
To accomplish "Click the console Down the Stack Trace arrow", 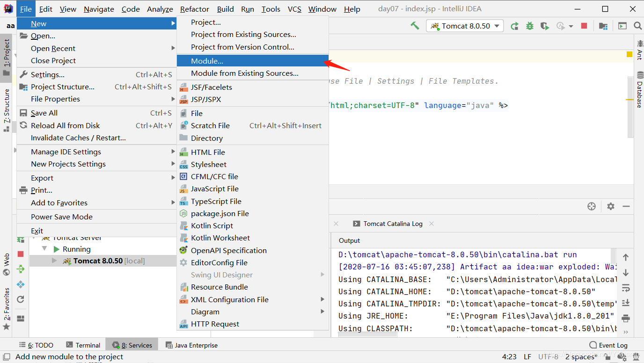I will 626,273.
